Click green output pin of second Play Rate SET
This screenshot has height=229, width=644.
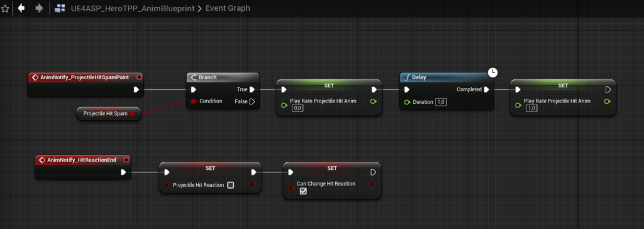pyautogui.click(x=608, y=101)
